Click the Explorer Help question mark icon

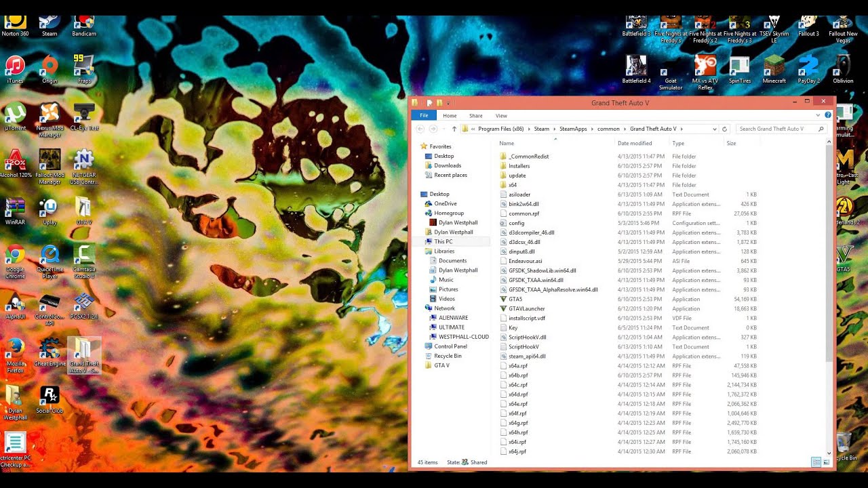(x=828, y=115)
